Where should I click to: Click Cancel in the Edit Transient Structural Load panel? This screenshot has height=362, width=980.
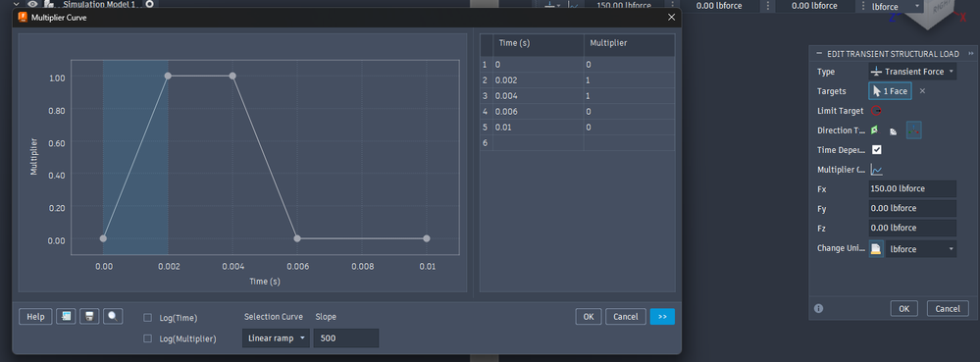pos(948,308)
